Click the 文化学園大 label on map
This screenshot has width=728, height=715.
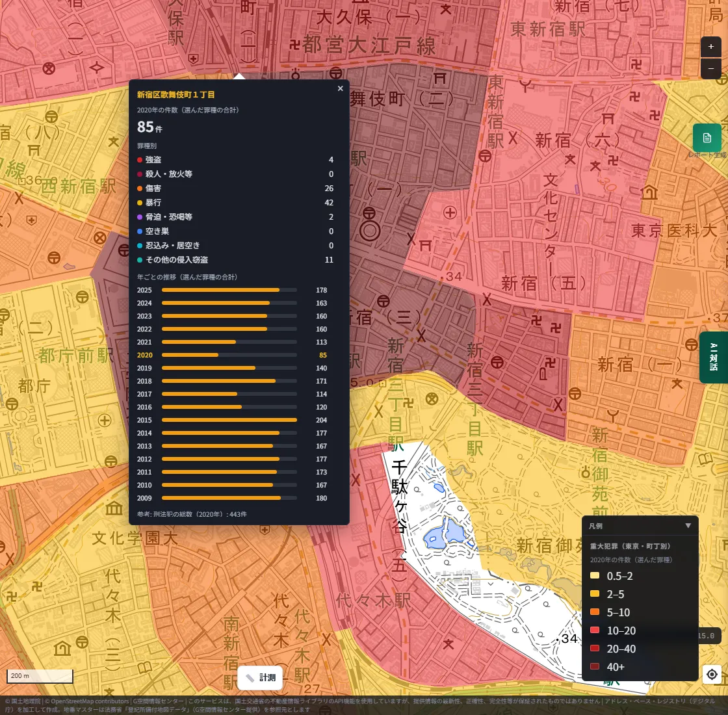[x=135, y=538]
